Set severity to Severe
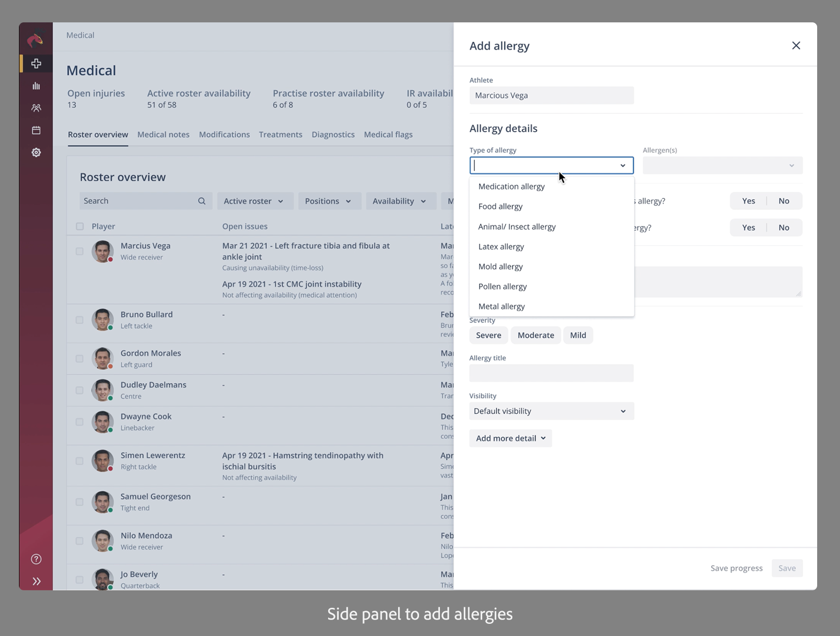 click(489, 335)
